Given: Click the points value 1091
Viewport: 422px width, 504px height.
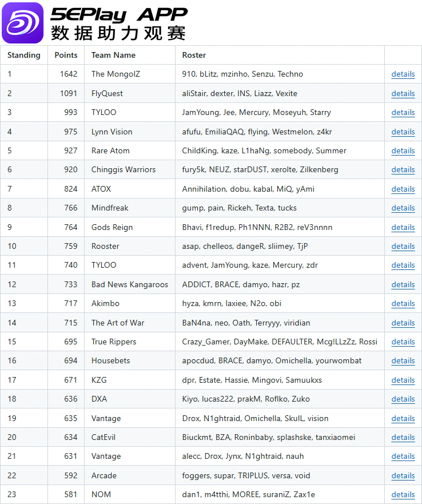Looking at the screenshot, I should point(69,93).
